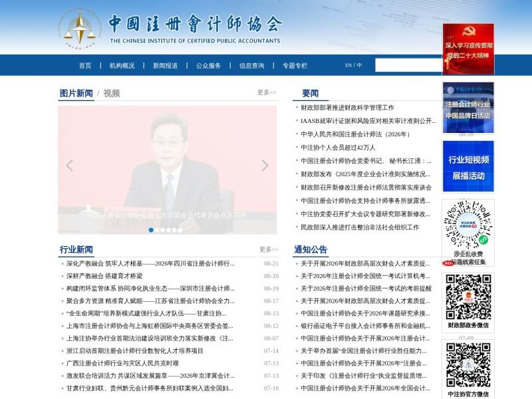Image resolution: width=532 pixels, height=399 pixels.
Task: Open 深耕产教融合 搭建育才桥梁
Action: pyautogui.click(x=104, y=276)
